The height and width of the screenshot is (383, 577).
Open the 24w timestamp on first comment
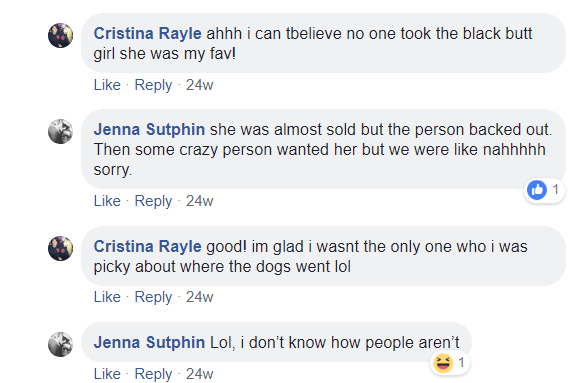[x=199, y=85]
